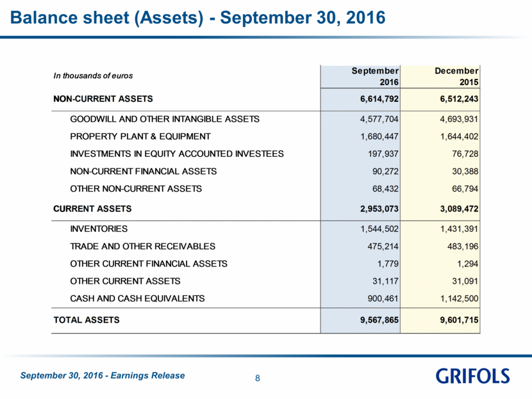Select 'OTHER CURRENT ASSETS' label

coord(125,281)
